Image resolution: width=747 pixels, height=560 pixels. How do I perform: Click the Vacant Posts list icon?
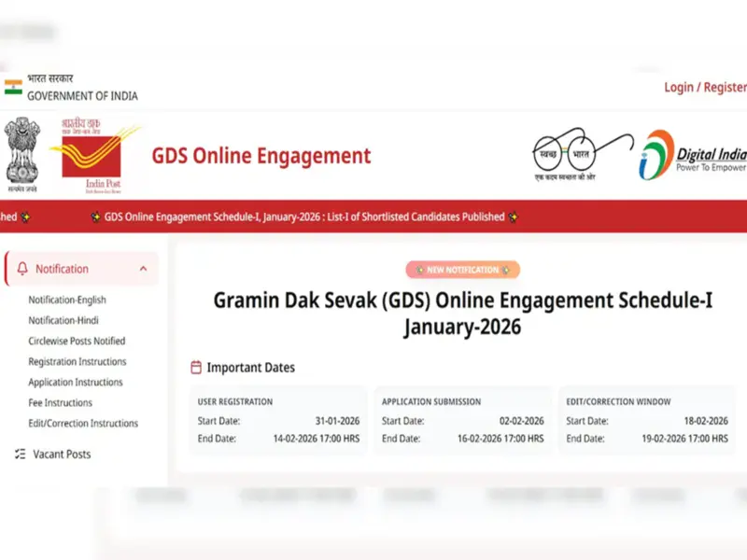[x=21, y=455]
